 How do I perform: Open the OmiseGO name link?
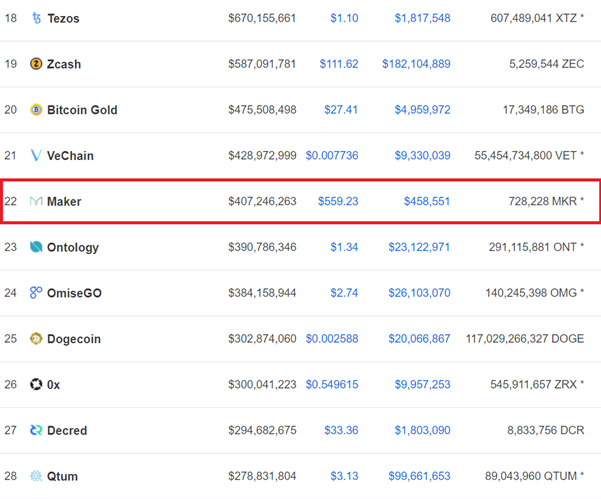tap(74, 293)
